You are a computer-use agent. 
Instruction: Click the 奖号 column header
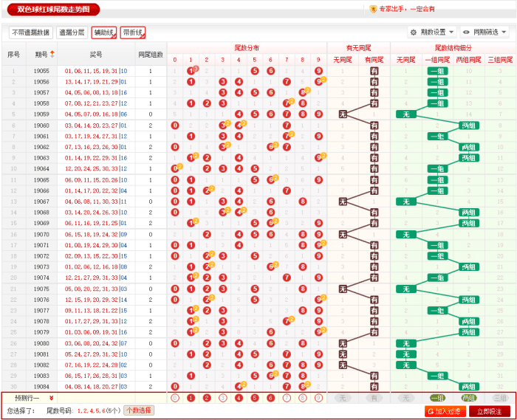click(96, 55)
